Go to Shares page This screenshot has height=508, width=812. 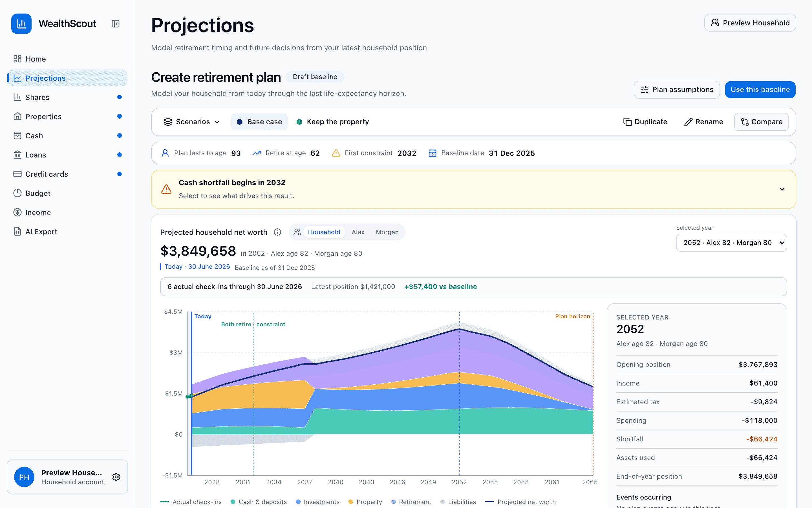tap(67, 97)
